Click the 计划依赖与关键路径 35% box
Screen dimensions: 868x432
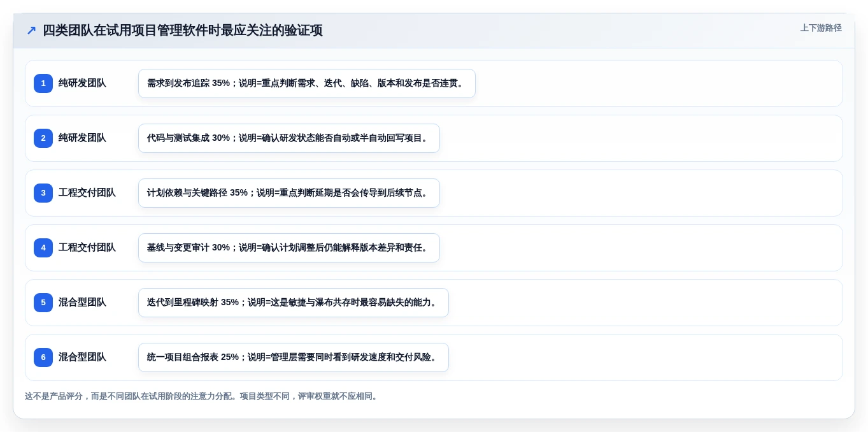coord(289,193)
